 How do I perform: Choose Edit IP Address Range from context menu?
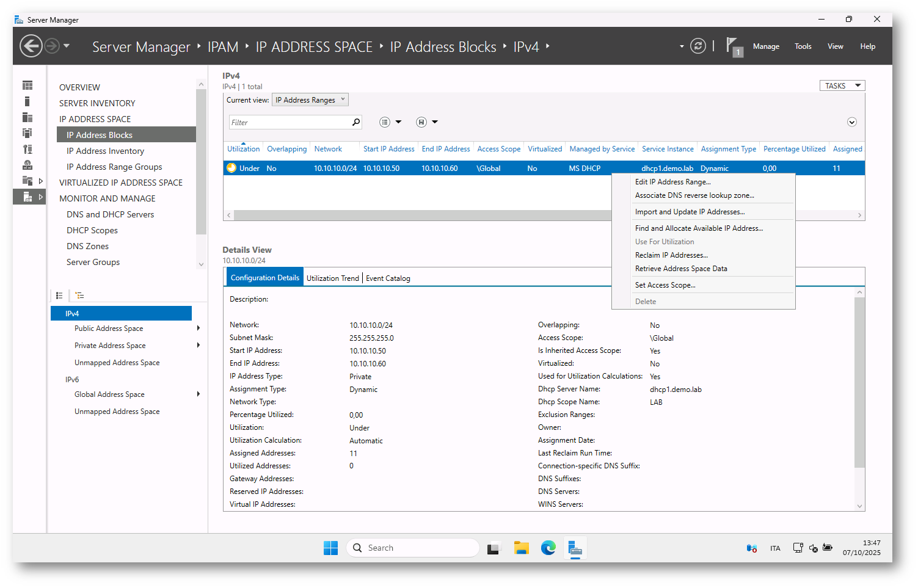(672, 182)
